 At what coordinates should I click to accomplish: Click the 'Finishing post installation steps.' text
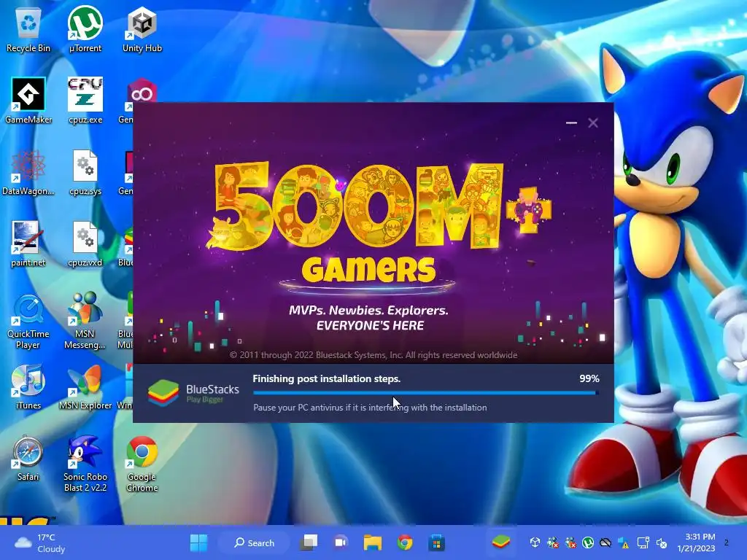tap(326, 378)
